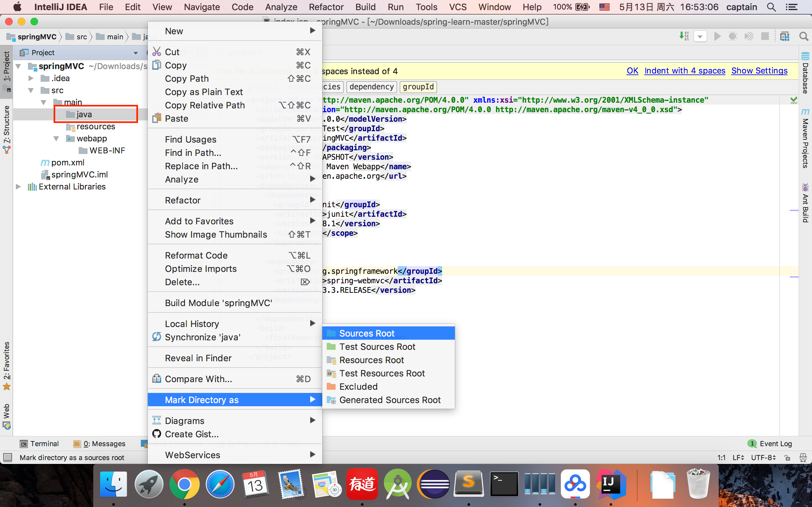Open the Project view selector dropdown
This screenshot has height=507, width=812.
coord(135,53)
